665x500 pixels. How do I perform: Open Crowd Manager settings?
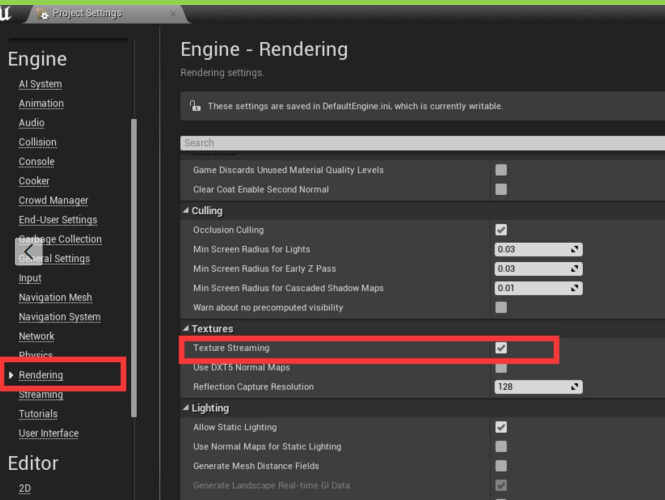(x=53, y=200)
